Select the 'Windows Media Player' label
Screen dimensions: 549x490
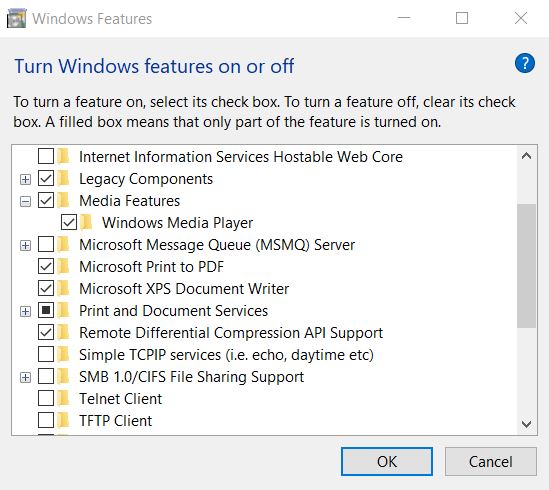pyautogui.click(x=178, y=223)
